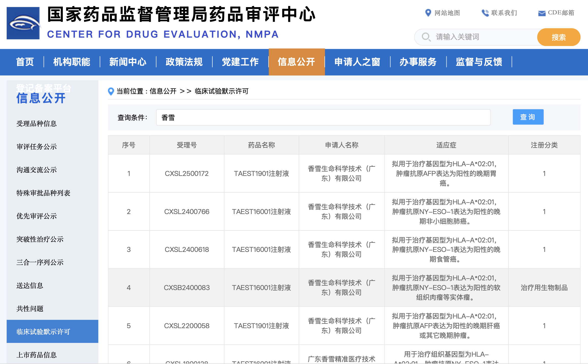This screenshot has width=588, height=364.
Task: Click the contact us phone icon
Action: tap(485, 13)
